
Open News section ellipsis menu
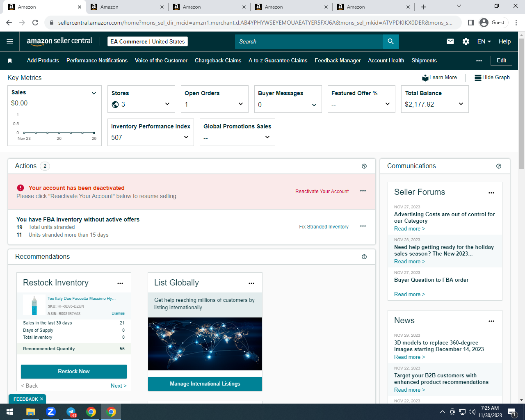(x=491, y=321)
